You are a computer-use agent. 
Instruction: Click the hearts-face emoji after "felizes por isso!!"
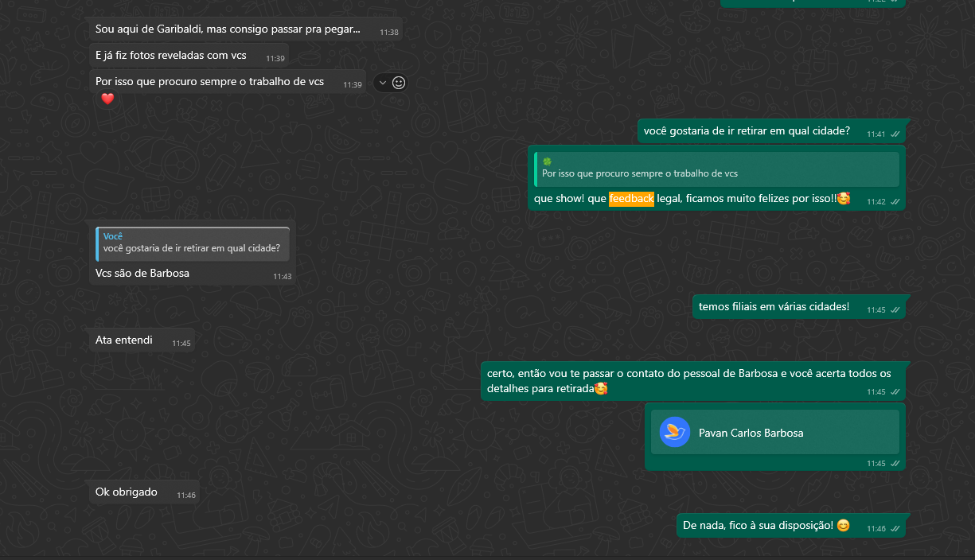click(x=844, y=199)
